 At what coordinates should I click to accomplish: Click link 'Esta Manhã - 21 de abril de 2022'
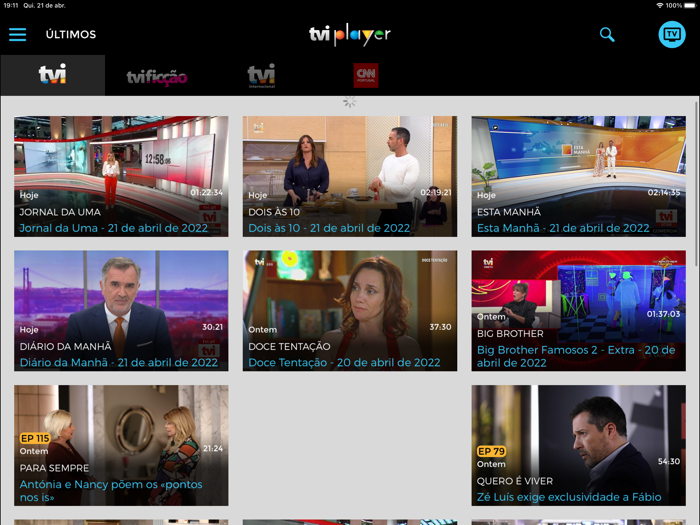pos(563,228)
